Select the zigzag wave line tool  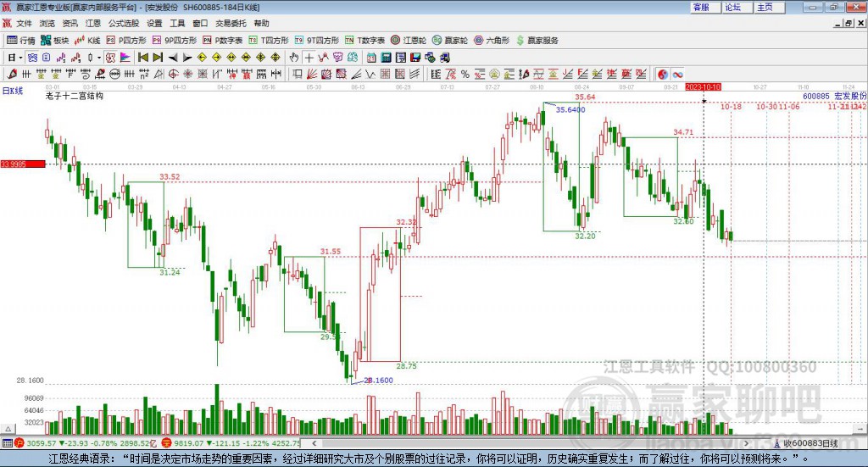click(x=370, y=74)
